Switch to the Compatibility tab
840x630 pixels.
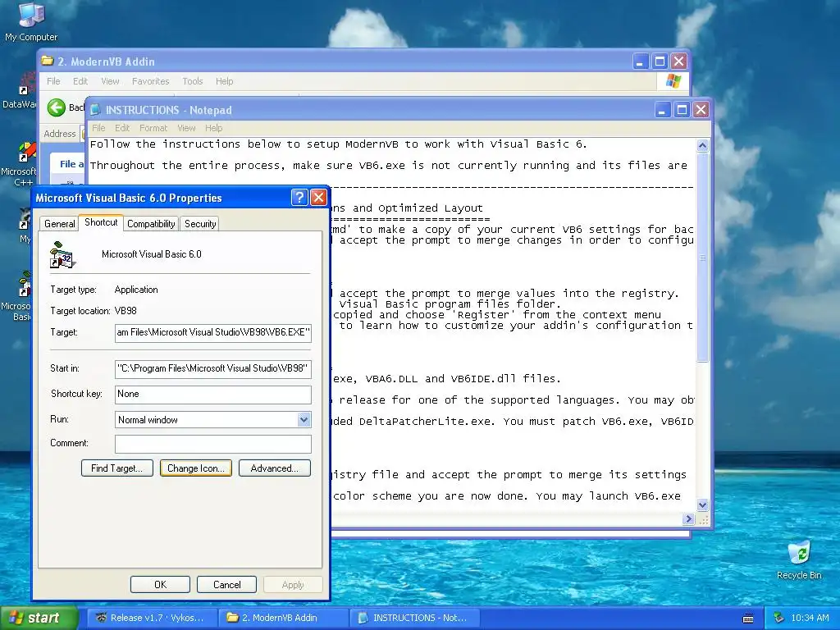[x=151, y=224]
